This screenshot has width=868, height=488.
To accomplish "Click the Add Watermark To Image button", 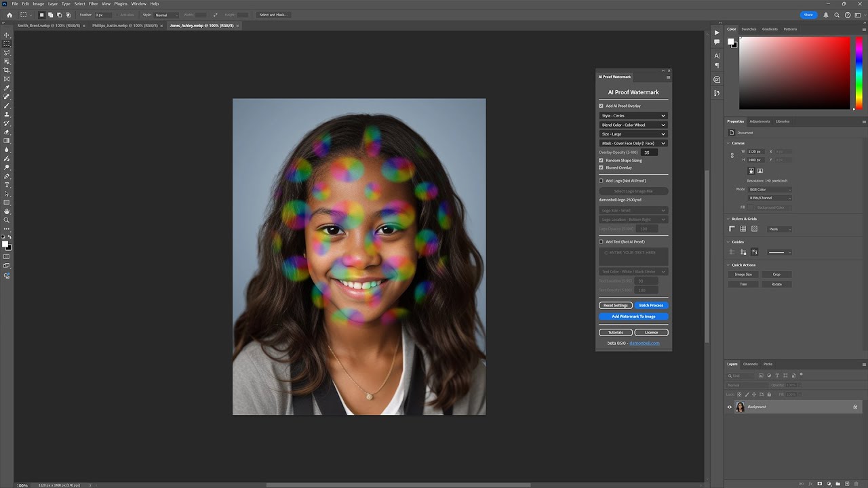I will (633, 316).
